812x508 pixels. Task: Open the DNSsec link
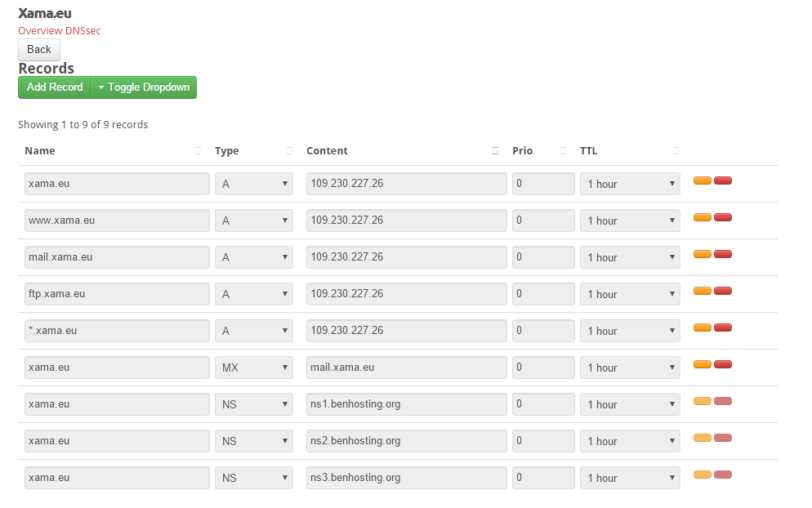tap(83, 31)
